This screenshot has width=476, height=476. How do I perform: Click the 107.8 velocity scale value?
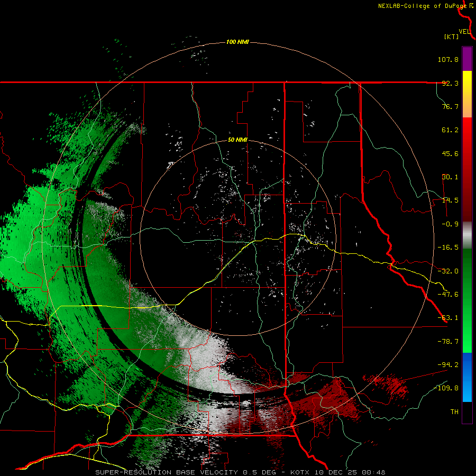[x=448, y=59]
